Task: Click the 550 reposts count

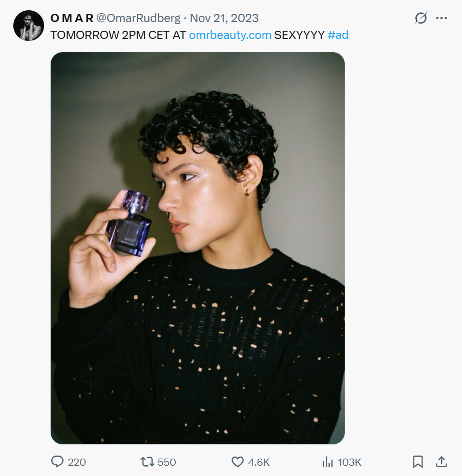Action: point(166,462)
